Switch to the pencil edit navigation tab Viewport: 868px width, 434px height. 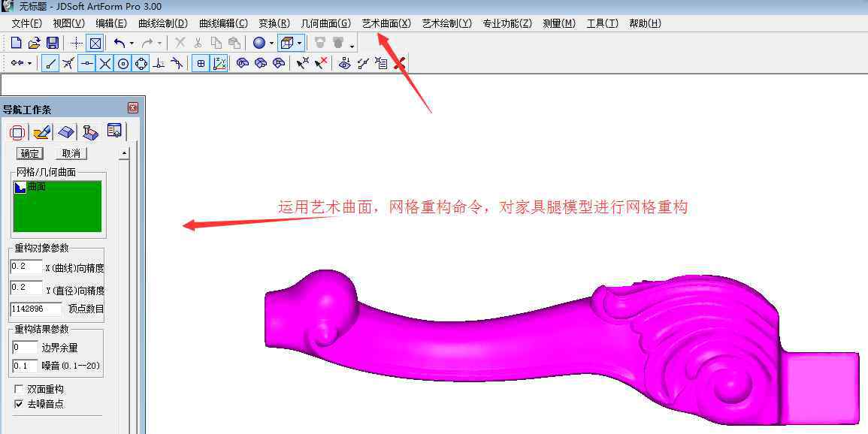coord(42,132)
